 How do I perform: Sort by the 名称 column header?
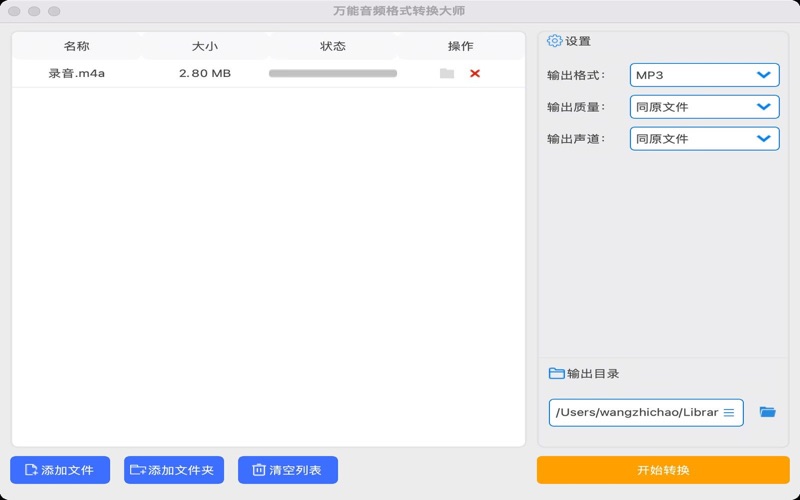click(x=76, y=46)
